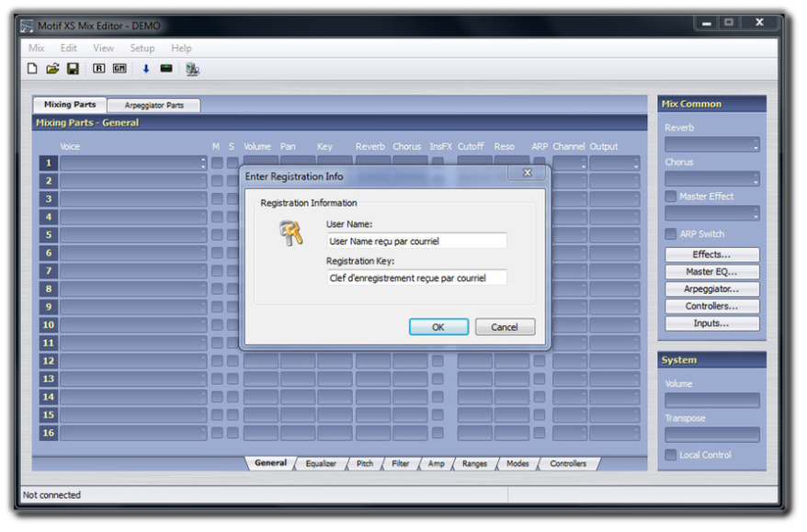This screenshot has height=532, width=807.
Task: Open the Arpeggiator... settings
Action: click(711, 289)
